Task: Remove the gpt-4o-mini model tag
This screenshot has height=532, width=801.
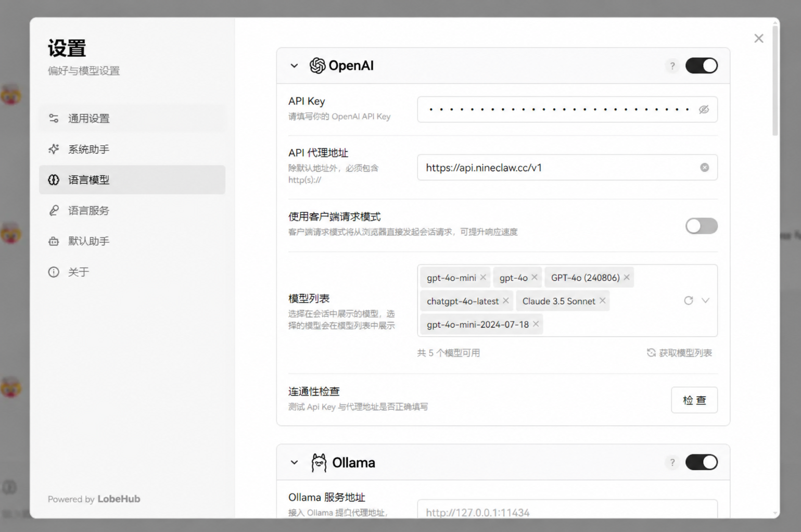Action: (x=483, y=277)
